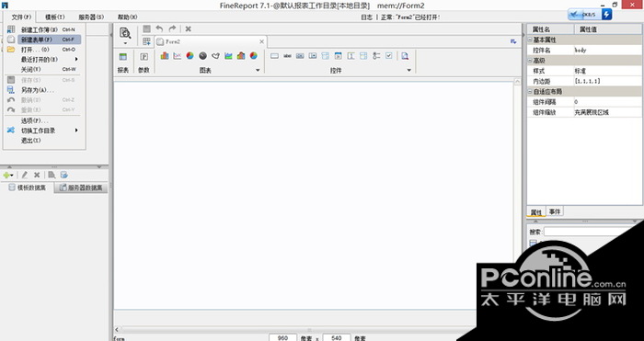Select the area chart icon
This screenshot has height=341, width=644.
point(228,56)
